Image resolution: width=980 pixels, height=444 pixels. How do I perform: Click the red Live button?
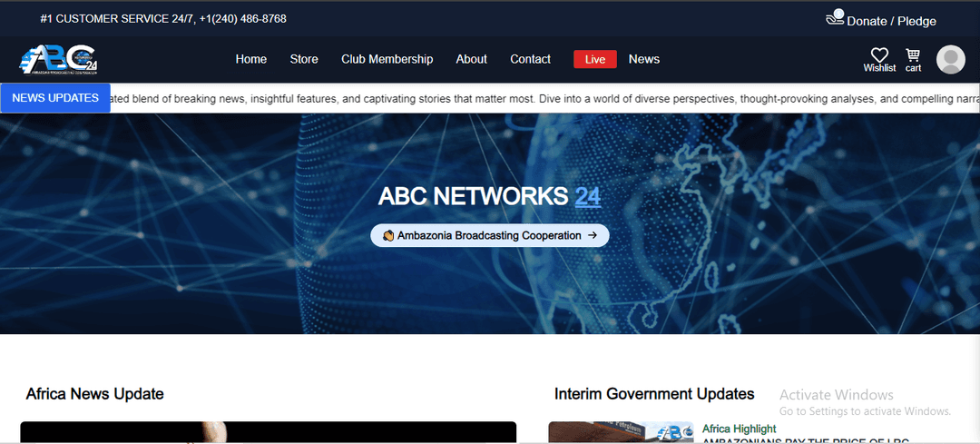595,59
